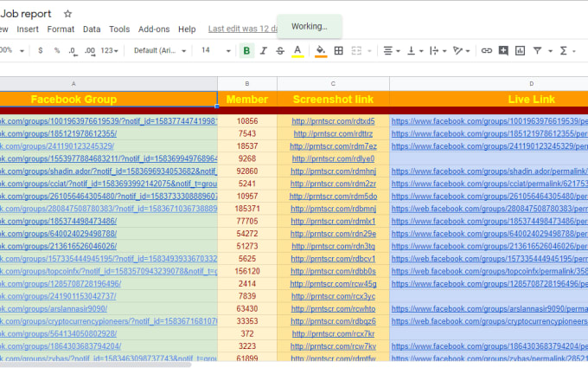Toggle strikethrough formatting

[280, 50]
